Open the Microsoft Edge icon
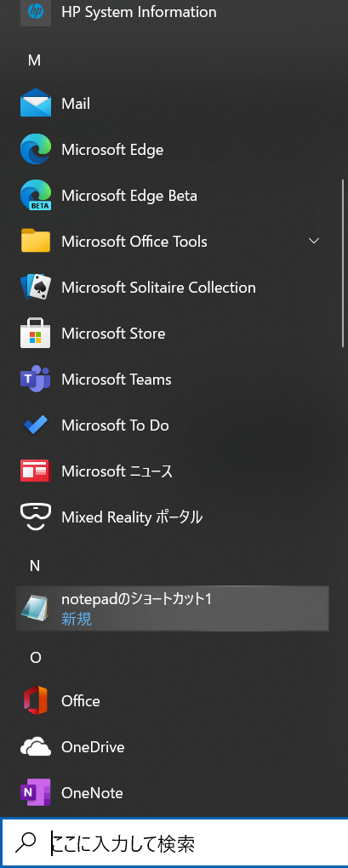The height and width of the screenshot is (868, 348). pyautogui.click(x=36, y=150)
